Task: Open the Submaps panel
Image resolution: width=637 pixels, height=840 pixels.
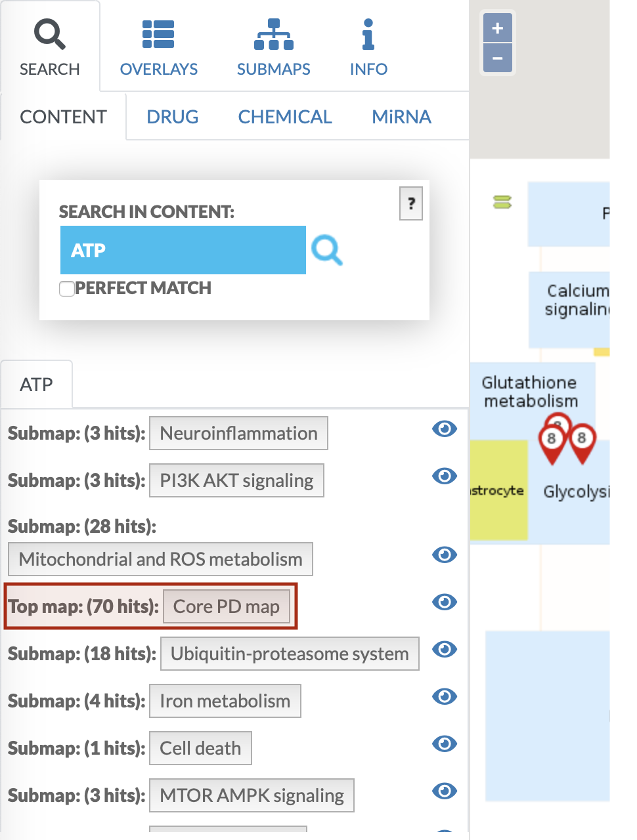Action: coord(273,48)
